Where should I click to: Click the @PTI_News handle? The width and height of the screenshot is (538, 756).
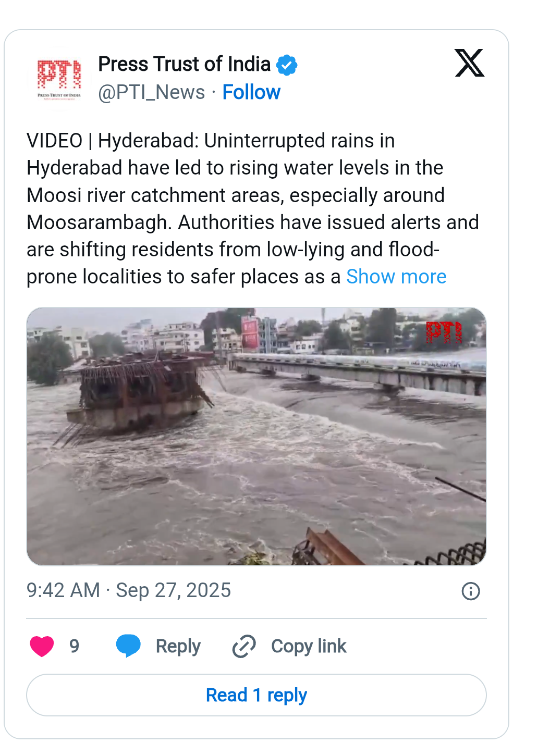(151, 92)
